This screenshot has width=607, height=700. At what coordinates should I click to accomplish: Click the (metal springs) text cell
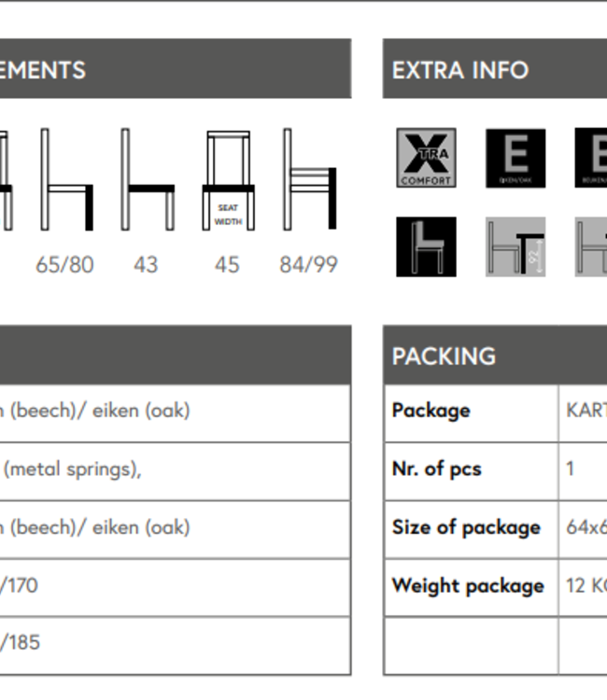[x=72, y=469]
